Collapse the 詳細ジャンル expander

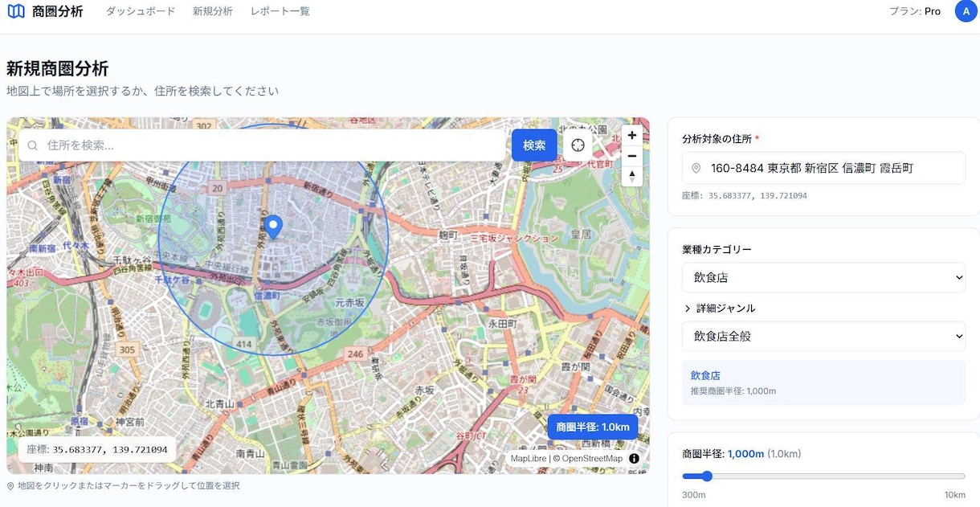(720, 308)
